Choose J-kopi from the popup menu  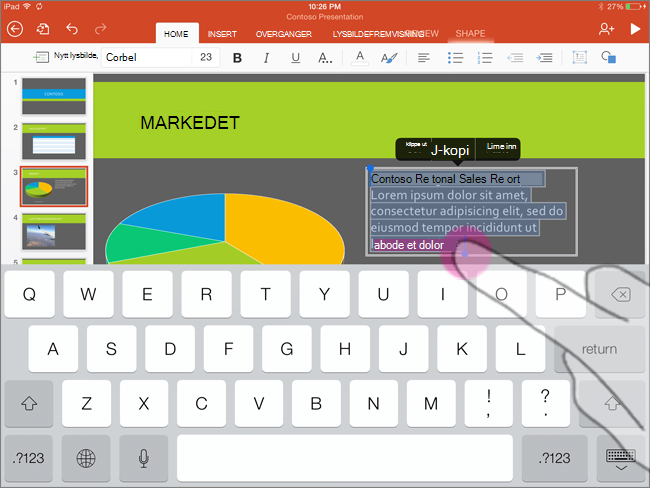pyautogui.click(x=450, y=150)
